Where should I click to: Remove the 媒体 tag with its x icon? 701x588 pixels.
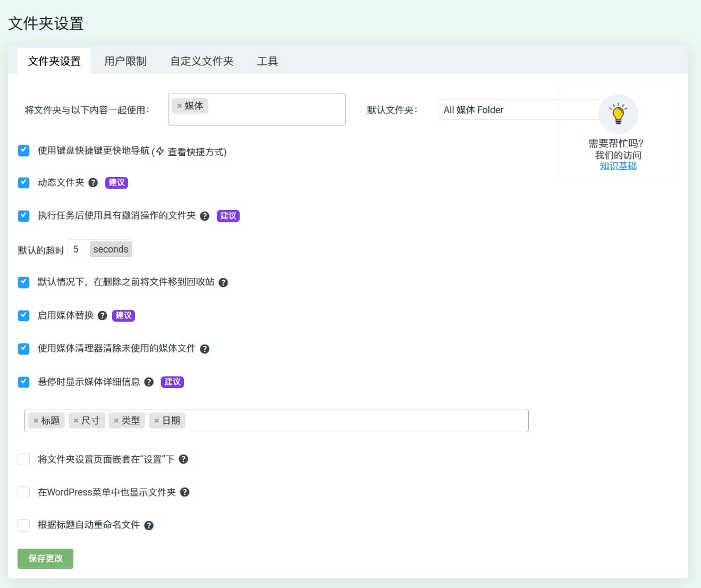coord(179,106)
